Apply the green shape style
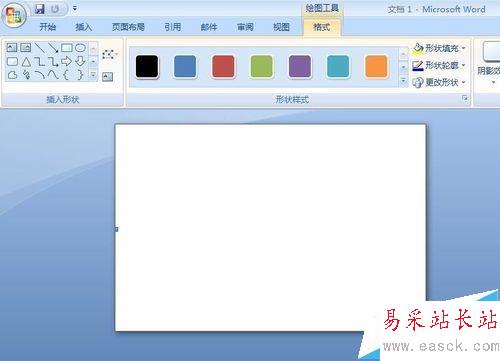Image resolution: width=500 pixels, height=361 pixels. (x=262, y=67)
